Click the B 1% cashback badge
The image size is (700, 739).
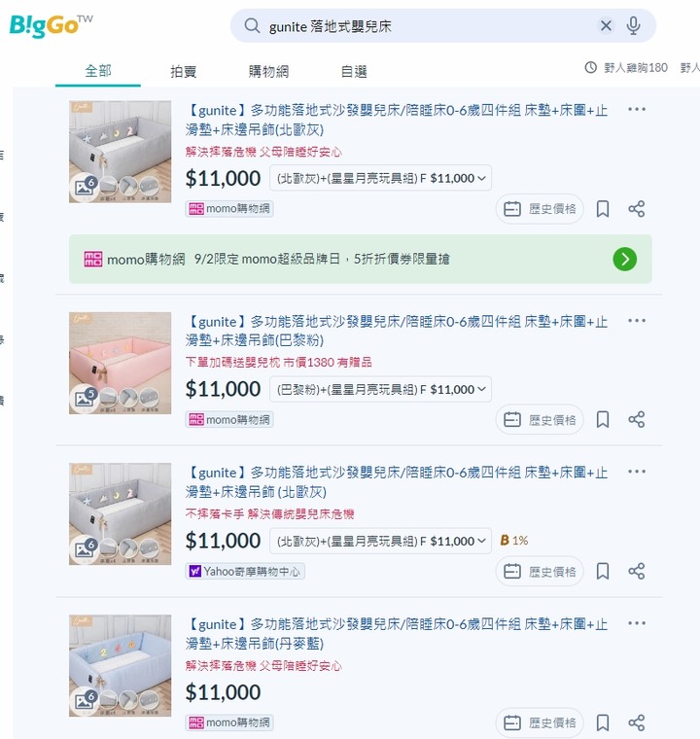[513, 540]
